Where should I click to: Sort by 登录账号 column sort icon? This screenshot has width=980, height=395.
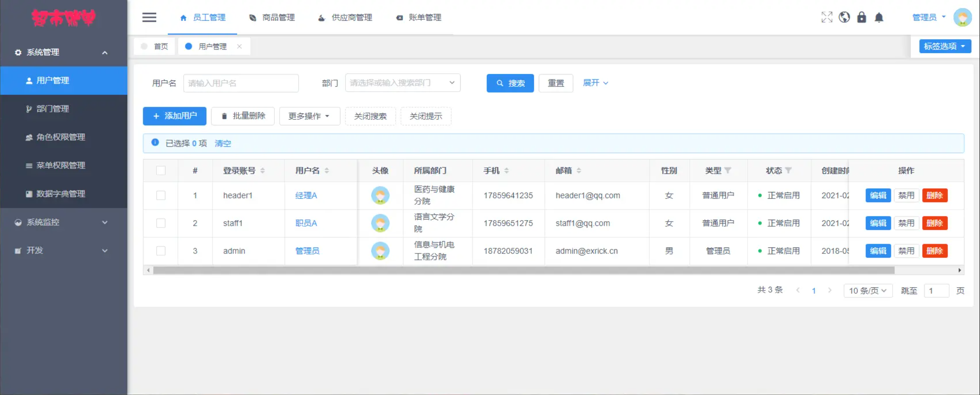tap(262, 171)
